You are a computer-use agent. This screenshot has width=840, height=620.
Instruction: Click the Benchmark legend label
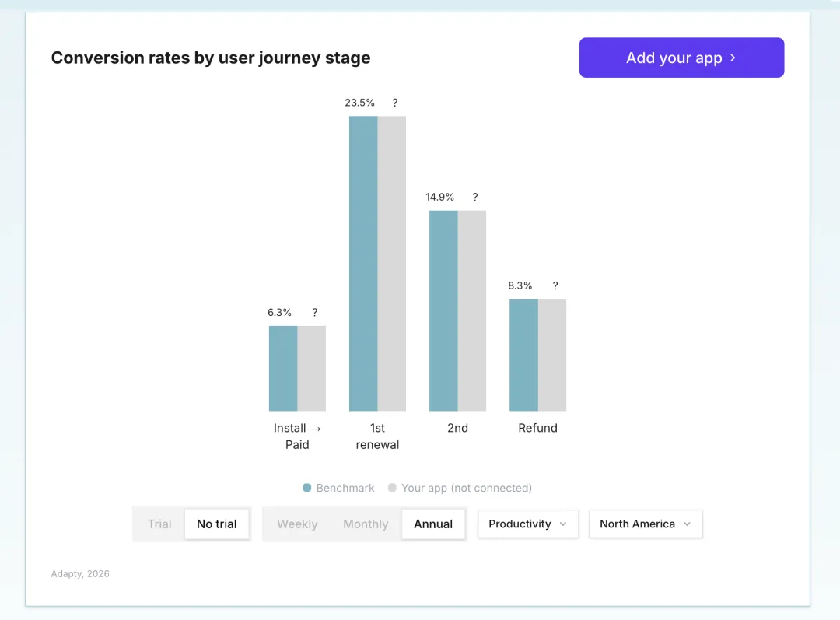345,488
